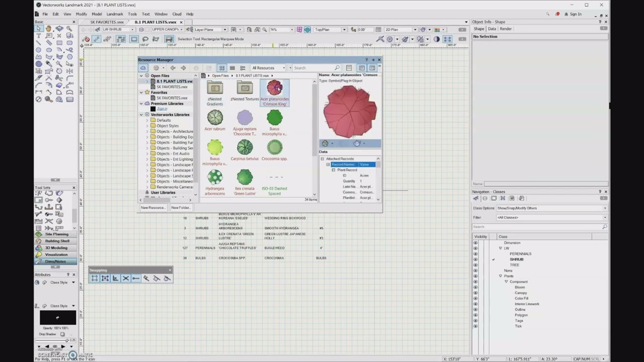Open the Sheet Layers icon in Navigation palette

[x=494, y=198]
